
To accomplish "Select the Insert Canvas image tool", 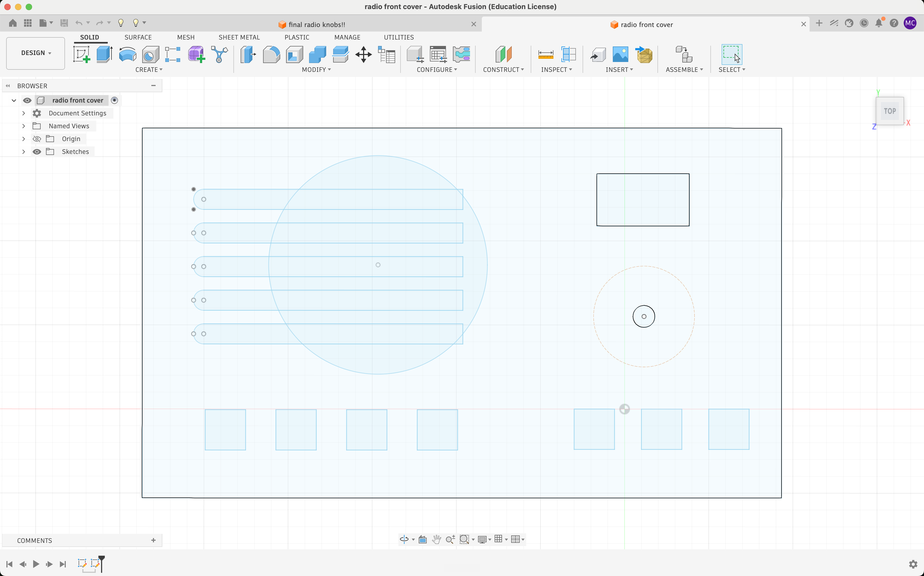I will click(620, 55).
